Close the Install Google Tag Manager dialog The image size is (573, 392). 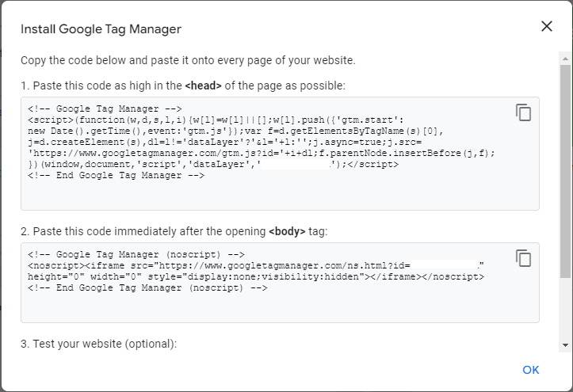click(547, 26)
